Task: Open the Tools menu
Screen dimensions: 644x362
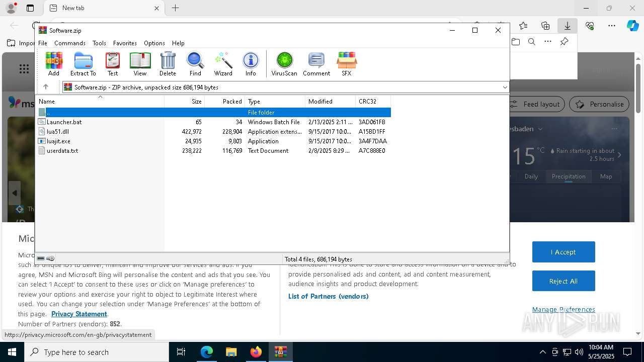Action: [99, 43]
